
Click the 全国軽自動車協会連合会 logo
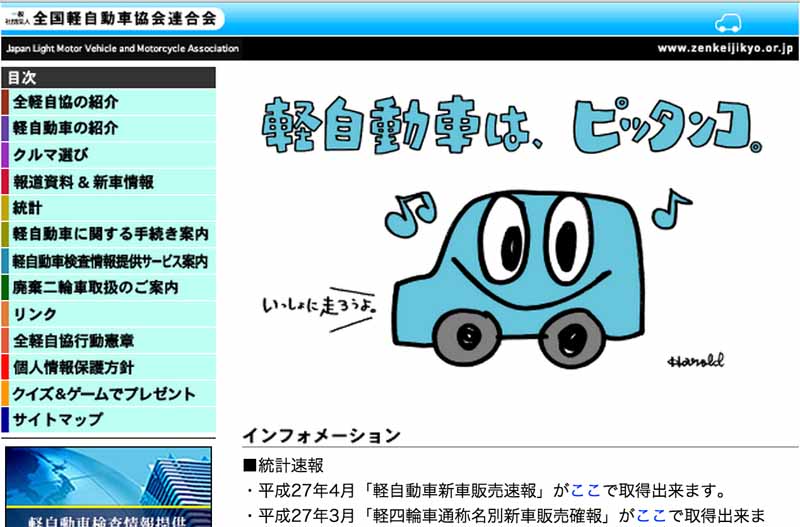pyautogui.click(x=112, y=18)
